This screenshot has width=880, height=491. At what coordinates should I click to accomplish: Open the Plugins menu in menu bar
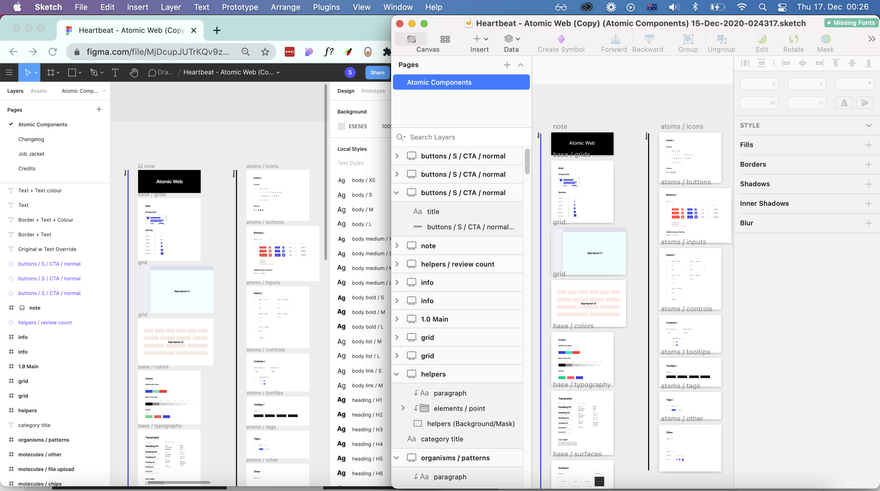tap(326, 7)
